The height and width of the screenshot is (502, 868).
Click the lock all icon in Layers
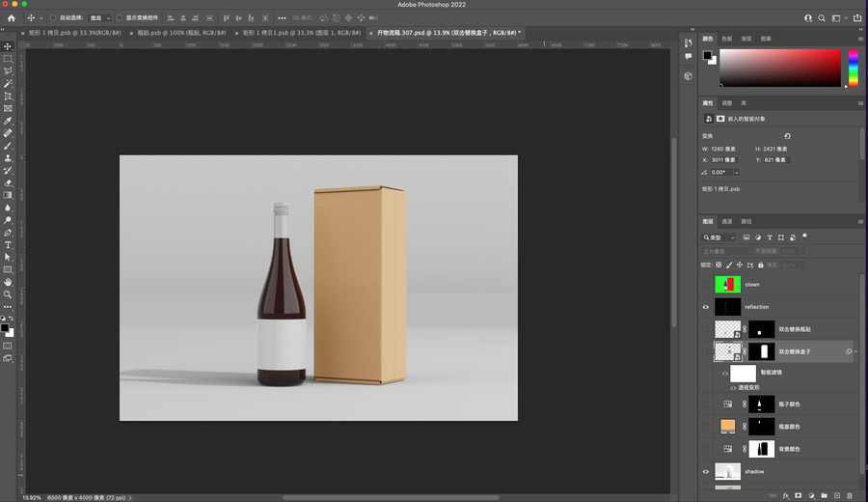point(761,265)
